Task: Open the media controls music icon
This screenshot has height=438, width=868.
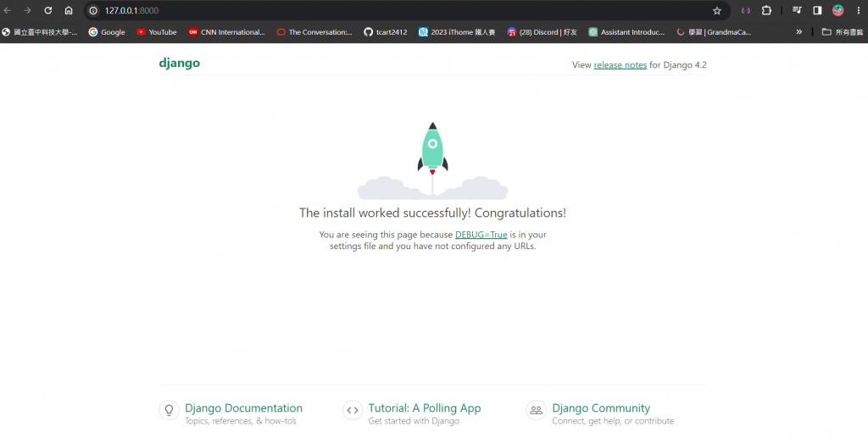Action: pyautogui.click(x=797, y=10)
